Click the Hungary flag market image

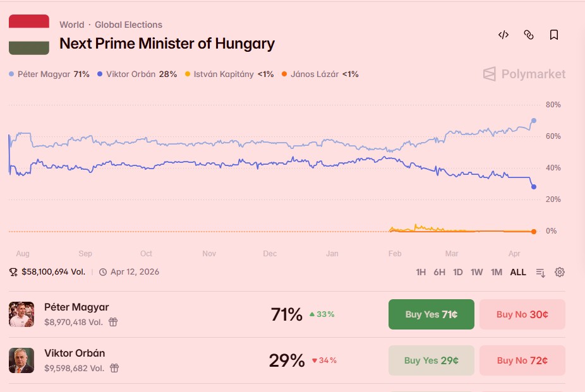tap(29, 35)
